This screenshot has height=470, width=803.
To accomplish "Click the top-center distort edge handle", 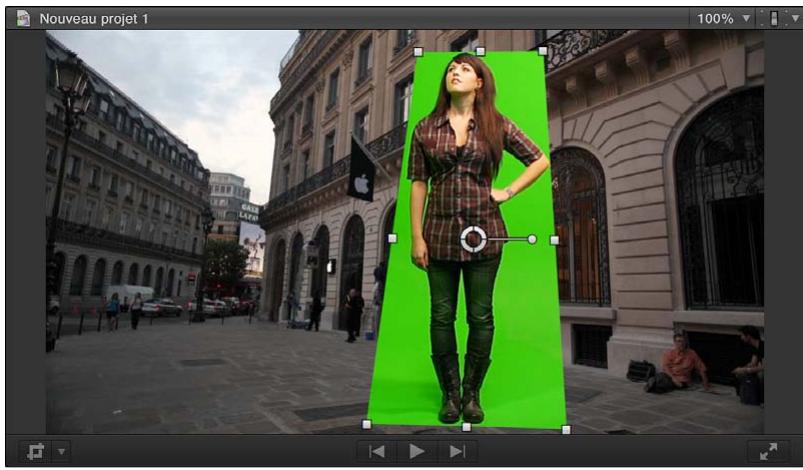I will coord(480,51).
